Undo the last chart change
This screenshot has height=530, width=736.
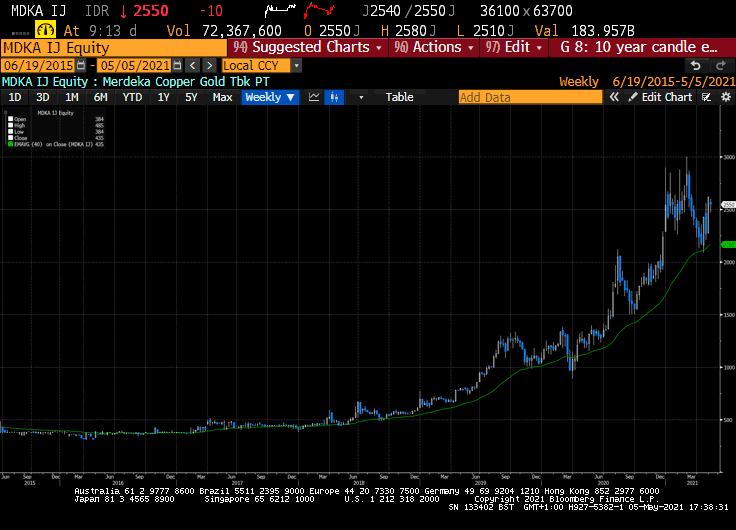[x=696, y=65]
